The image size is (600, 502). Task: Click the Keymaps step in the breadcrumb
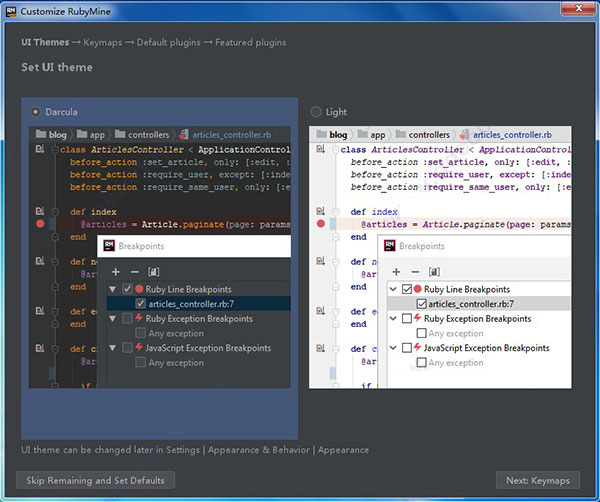[x=103, y=42]
